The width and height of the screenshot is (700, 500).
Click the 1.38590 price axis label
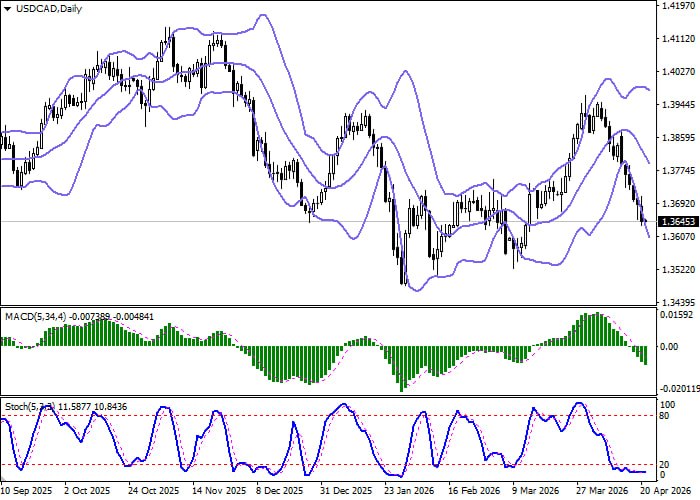678,138
